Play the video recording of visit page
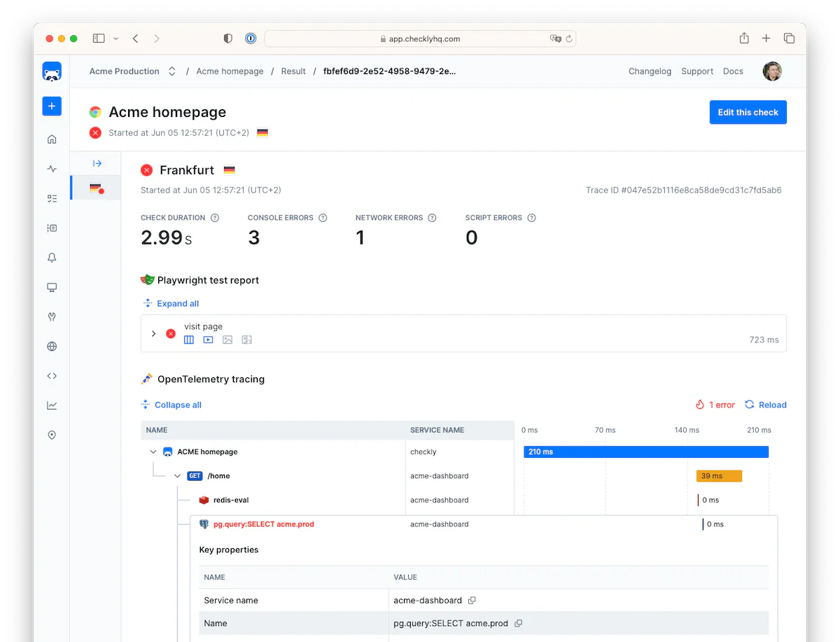This screenshot has width=840, height=642. pyautogui.click(x=208, y=340)
